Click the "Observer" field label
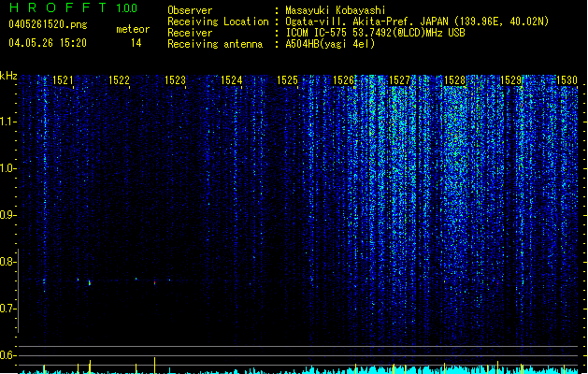The image size is (588, 374). click(190, 10)
